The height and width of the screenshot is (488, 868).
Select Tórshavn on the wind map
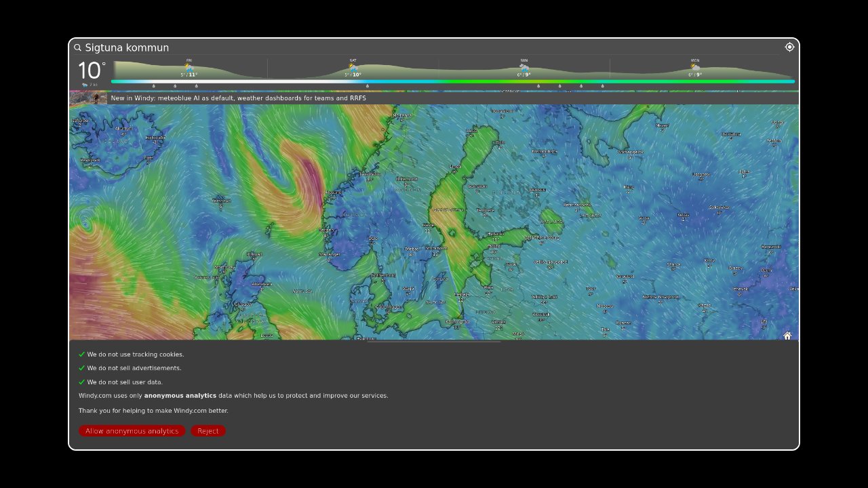coord(222,201)
